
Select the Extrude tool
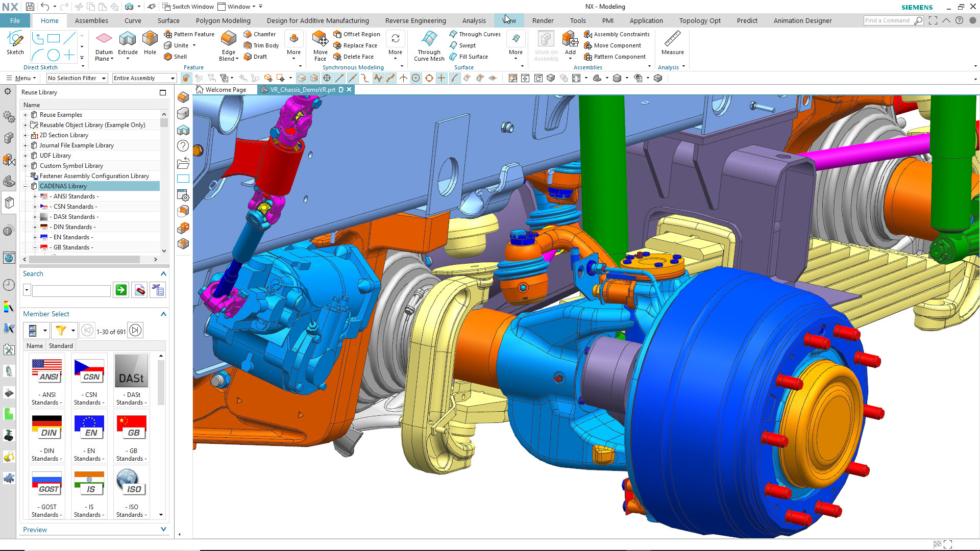(x=128, y=43)
